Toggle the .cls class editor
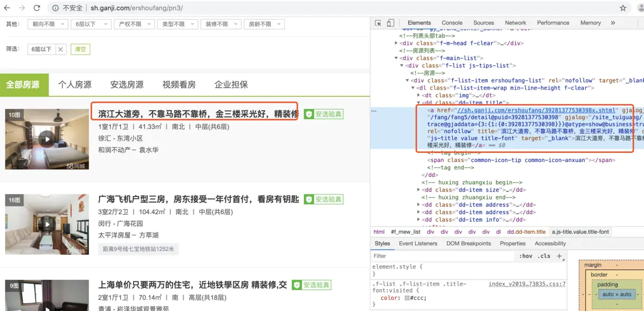Image resolution: width=644 pixels, height=311 pixels. tap(544, 256)
